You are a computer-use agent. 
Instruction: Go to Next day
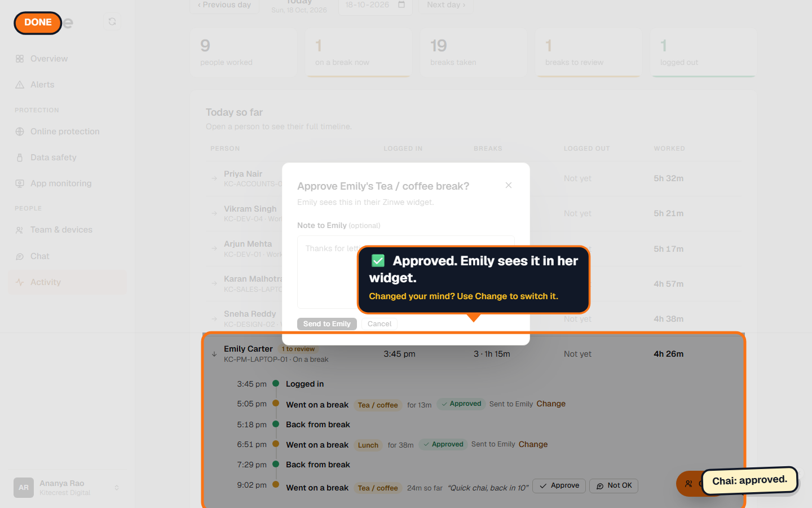click(446, 5)
